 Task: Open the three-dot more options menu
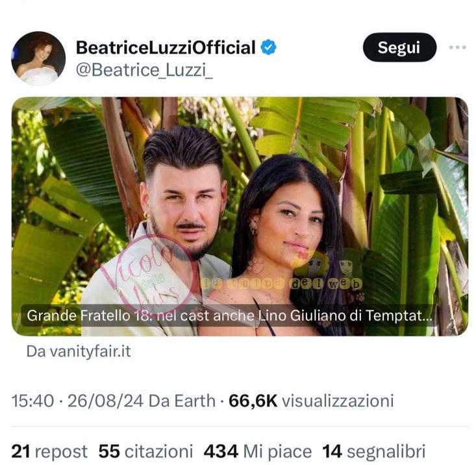[457, 47]
